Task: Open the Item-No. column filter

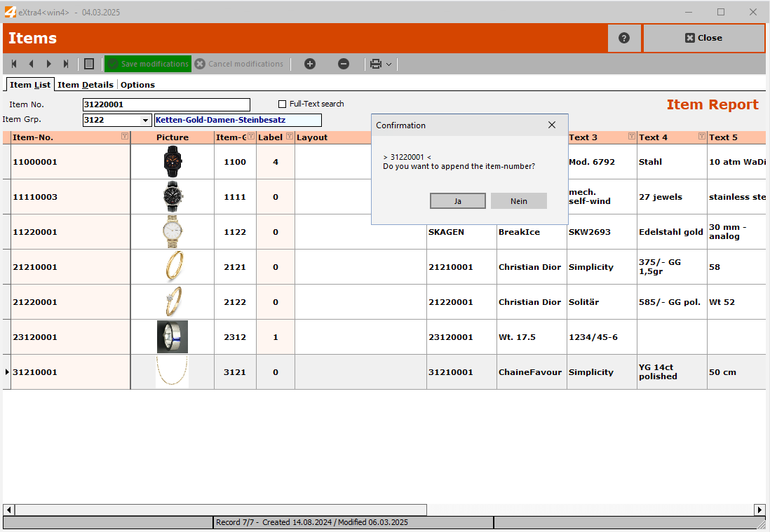Action: (124, 137)
